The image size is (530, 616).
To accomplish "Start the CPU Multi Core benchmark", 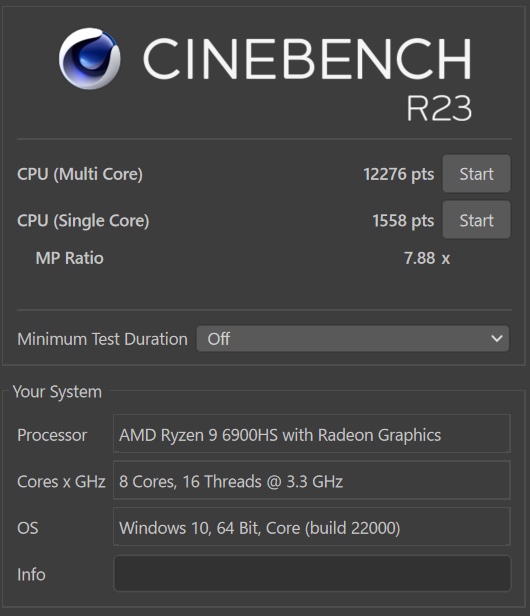I will (x=477, y=174).
